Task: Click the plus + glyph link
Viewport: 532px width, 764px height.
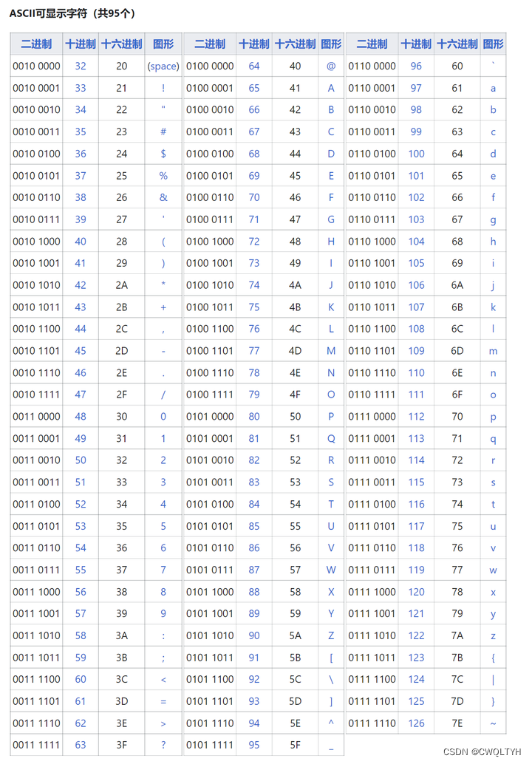Action: click(x=163, y=307)
